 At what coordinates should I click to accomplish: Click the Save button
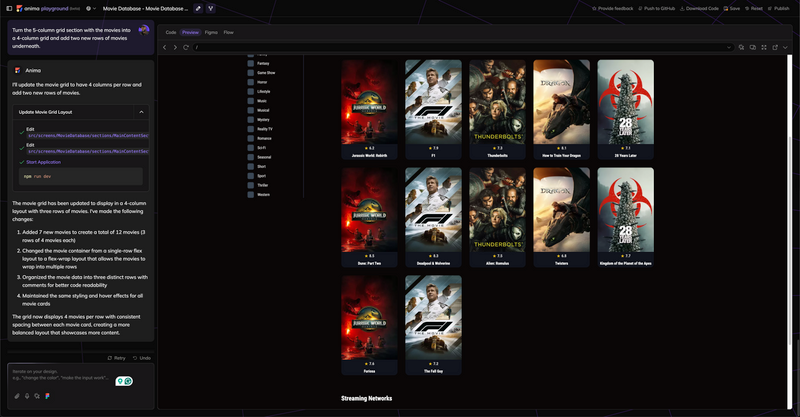[732, 9]
